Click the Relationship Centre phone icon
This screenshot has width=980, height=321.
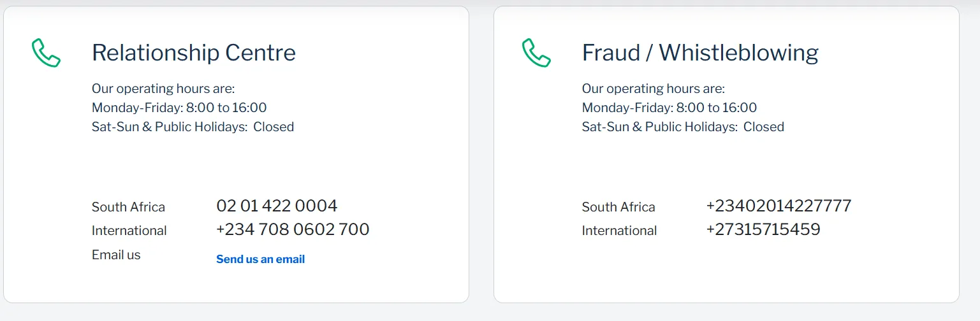point(46,53)
